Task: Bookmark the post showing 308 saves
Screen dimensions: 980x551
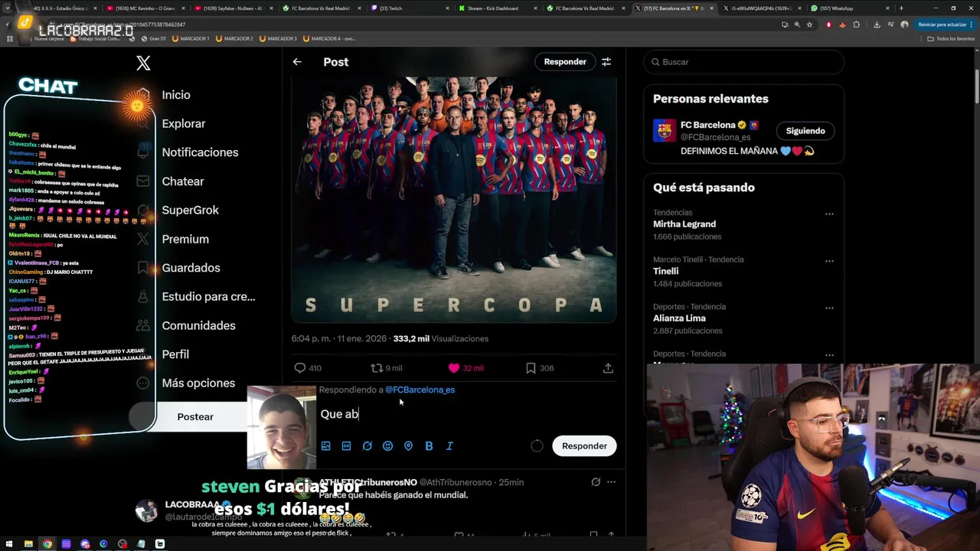Action: (x=540, y=368)
